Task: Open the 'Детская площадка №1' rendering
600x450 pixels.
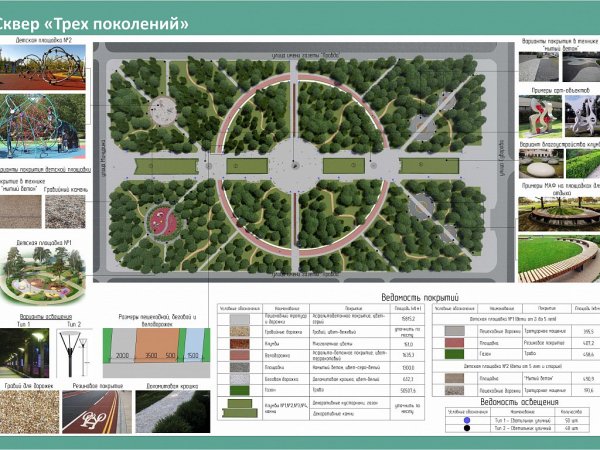Action: click(x=43, y=276)
